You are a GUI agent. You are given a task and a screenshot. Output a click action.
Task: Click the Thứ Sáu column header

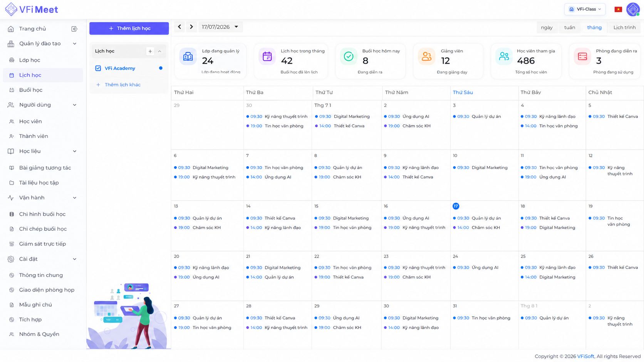click(x=463, y=92)
